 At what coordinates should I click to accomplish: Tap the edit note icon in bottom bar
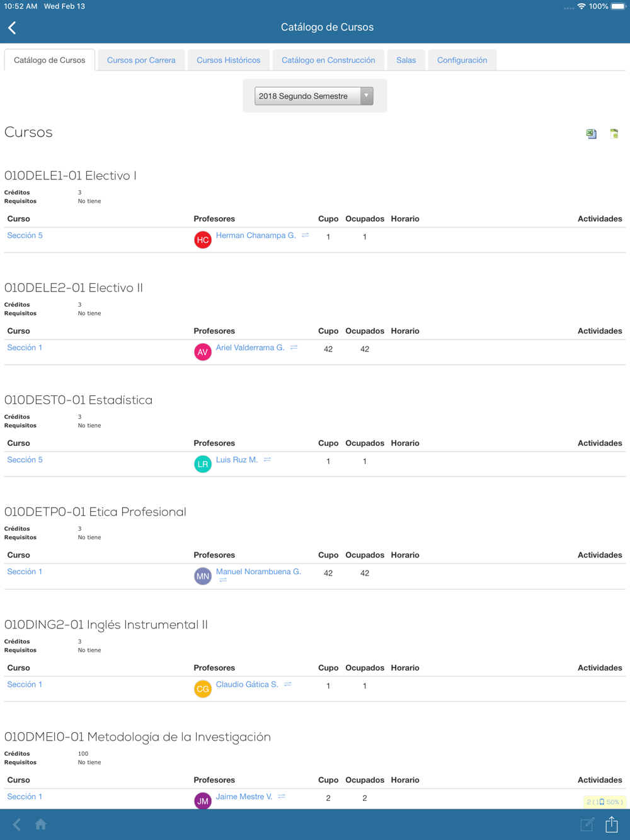(x=587, y=824)
